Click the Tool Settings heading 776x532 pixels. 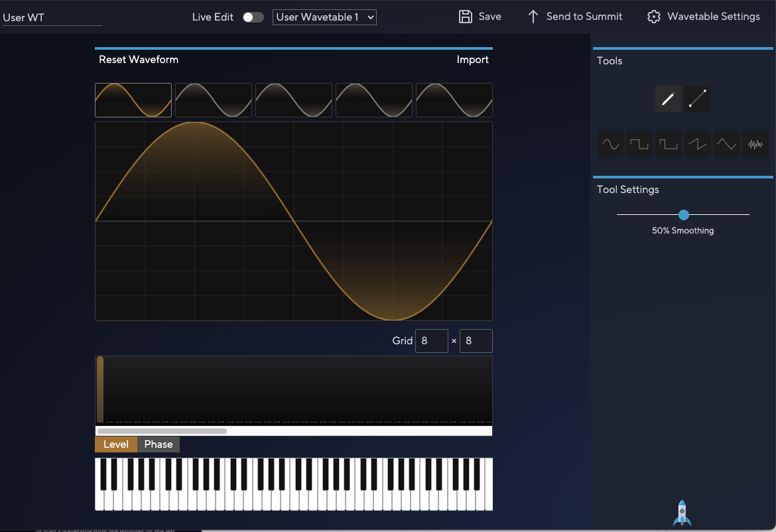point(627,190)
